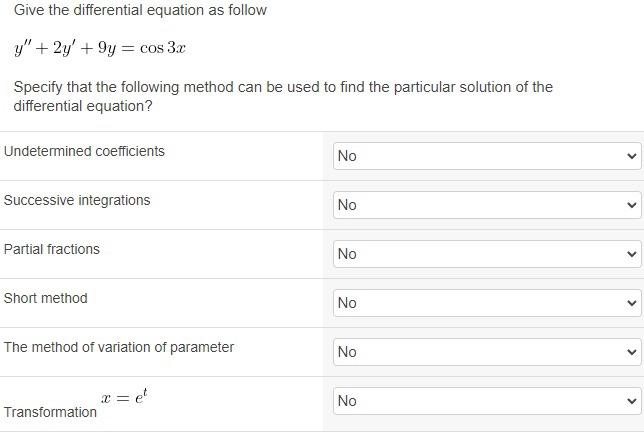Click the Undetermined coefficients label
Screen dimensions: 644x436
[84, 151]
